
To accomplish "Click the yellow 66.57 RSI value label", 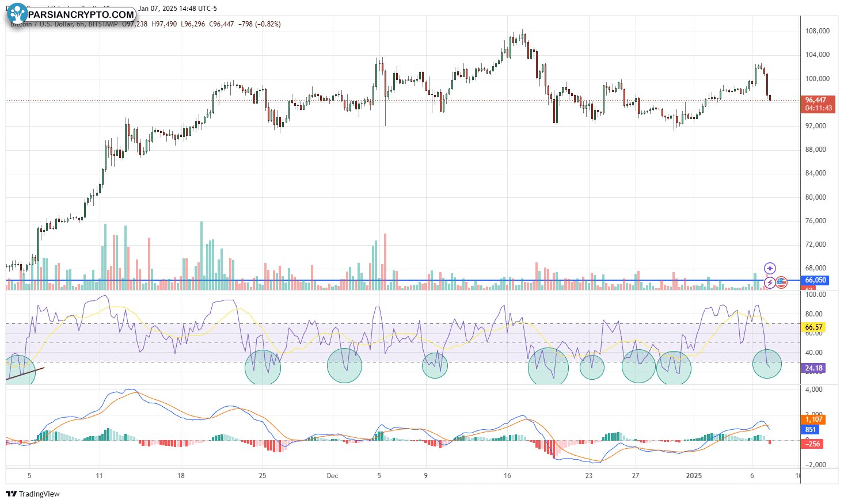I will (x=813, y=327).
